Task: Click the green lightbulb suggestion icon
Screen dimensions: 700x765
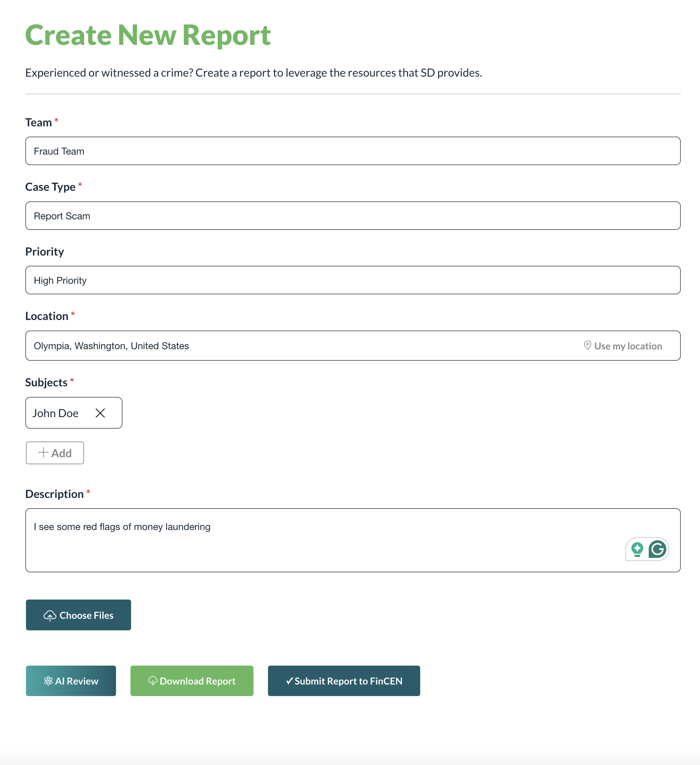Action: [637, 549]
